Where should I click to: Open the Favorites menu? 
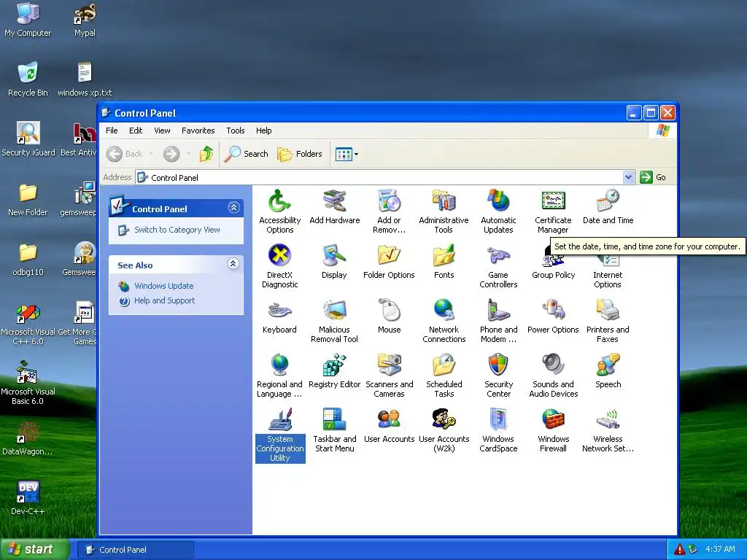click(198, 131)
